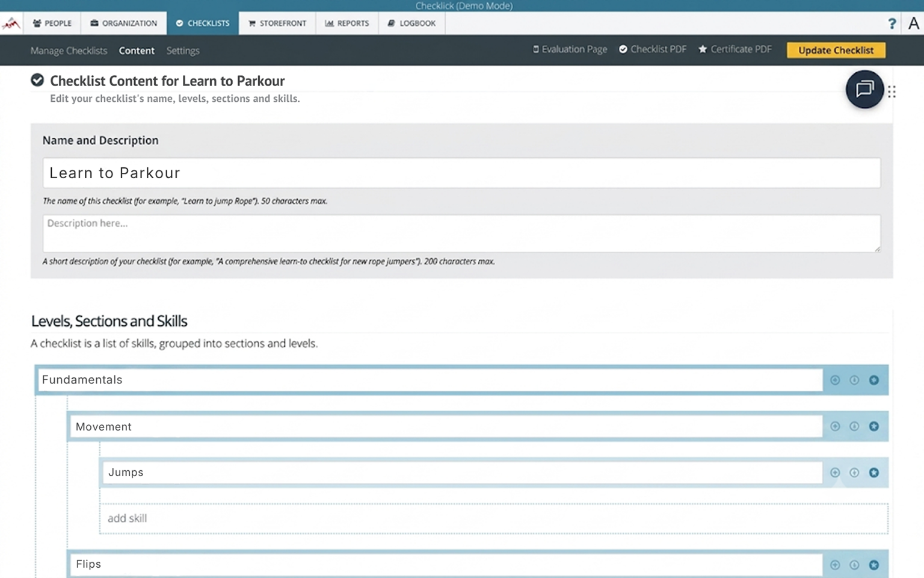Click the middle circle icon in Fundamentals row

tap(854, 380)
